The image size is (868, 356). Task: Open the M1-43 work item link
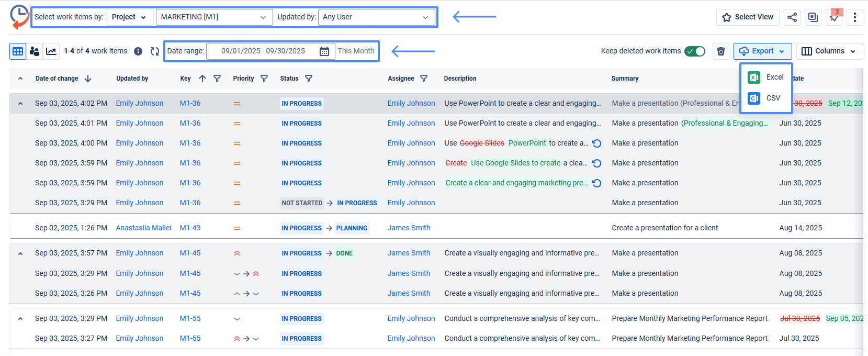click(190, 228)
